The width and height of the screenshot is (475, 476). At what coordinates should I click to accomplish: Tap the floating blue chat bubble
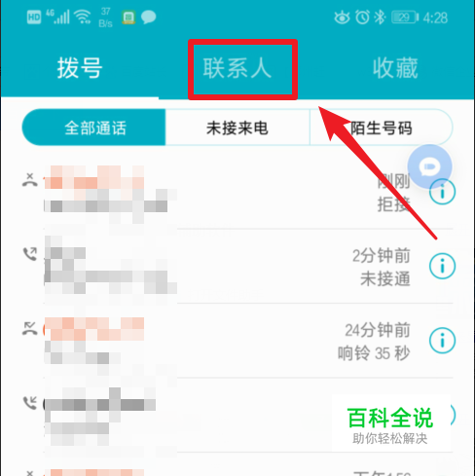429,166
